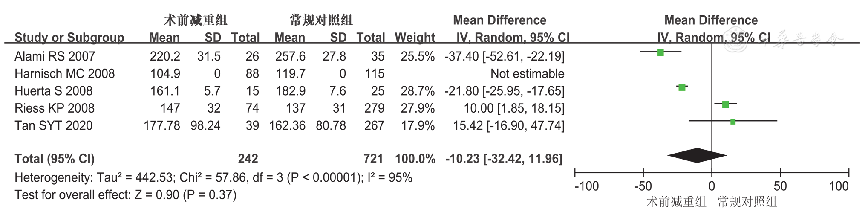Image resolution: width=868 pixels, height=209 pixels.
Task: Click the 100.0% total weight value
Action: point(415,159)
